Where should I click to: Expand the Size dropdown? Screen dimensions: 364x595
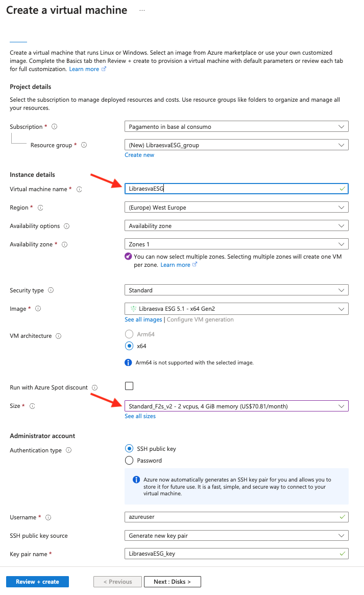[236, 406]
